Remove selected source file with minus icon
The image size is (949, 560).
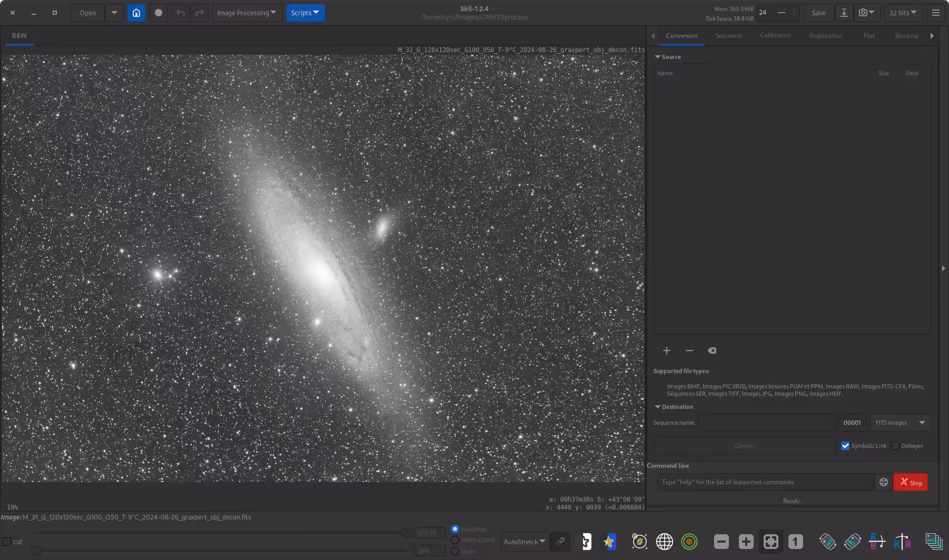689,351
